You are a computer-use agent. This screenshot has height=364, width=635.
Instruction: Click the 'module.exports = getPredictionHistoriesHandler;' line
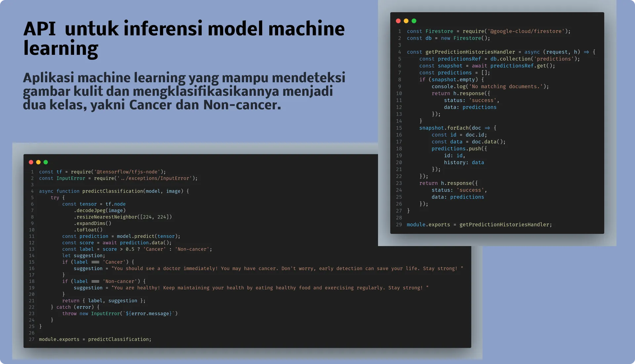tap(479, 225)
